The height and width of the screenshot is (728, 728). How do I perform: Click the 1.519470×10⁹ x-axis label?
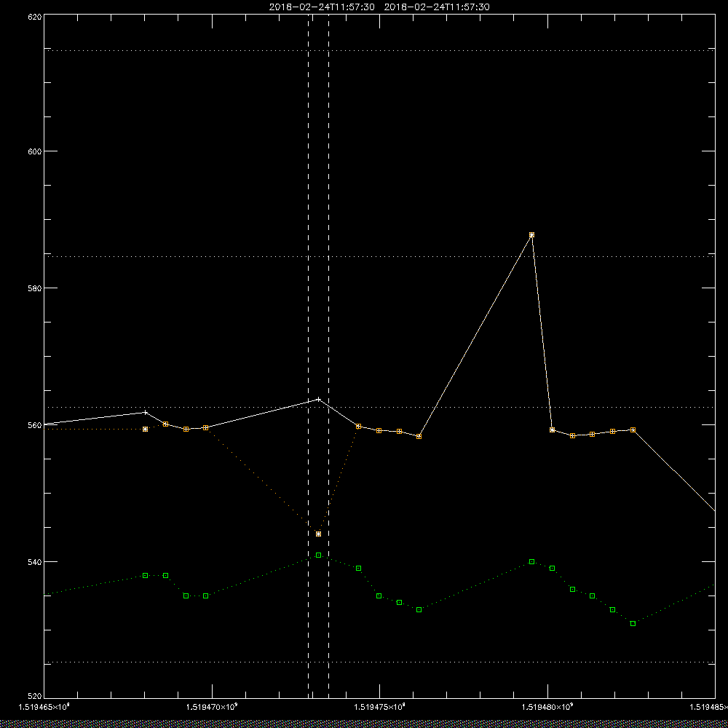(x=212, y=707)
